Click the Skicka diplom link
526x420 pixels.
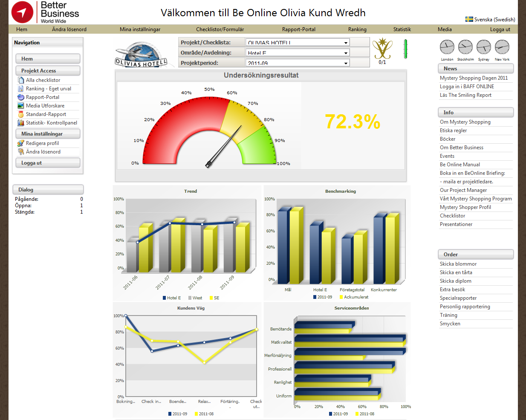point(456,281)
